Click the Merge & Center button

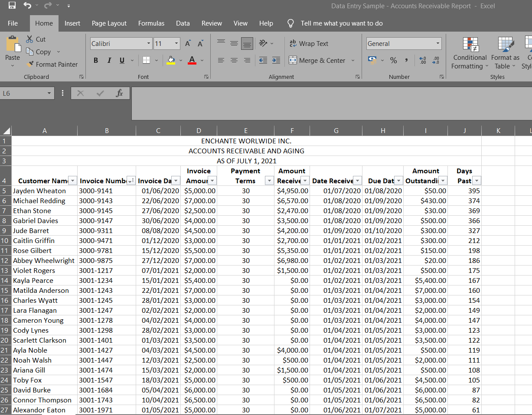[317, 60]
